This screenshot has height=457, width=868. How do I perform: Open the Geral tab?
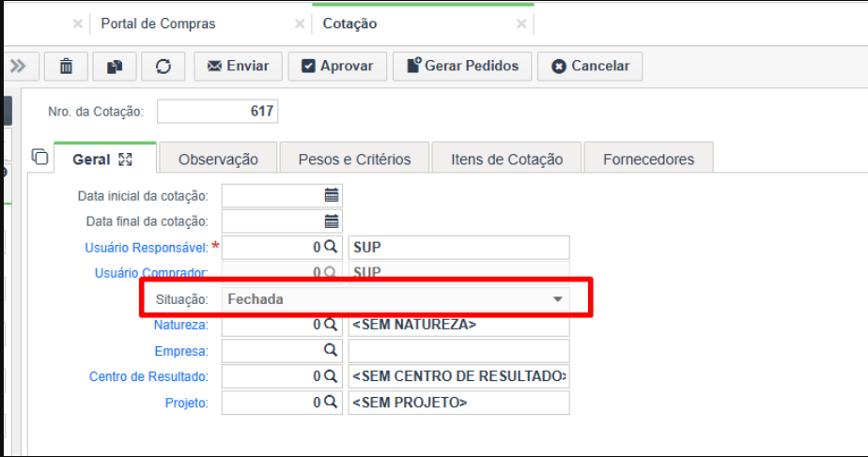coord(91,160)
